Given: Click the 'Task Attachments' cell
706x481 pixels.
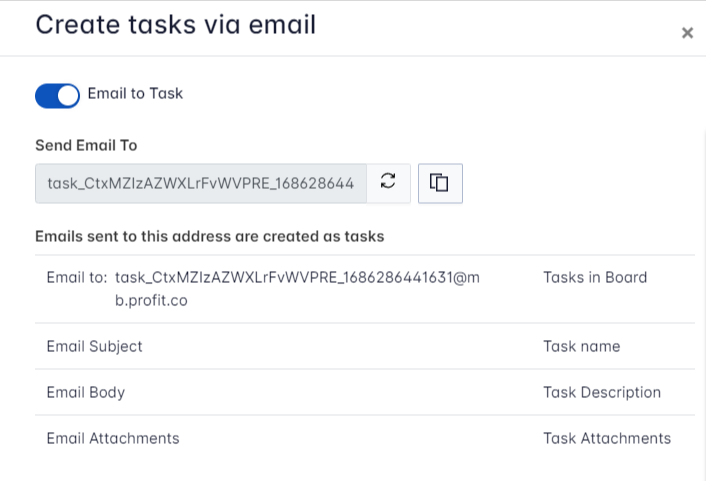Looking at the screenshot, I should coord(607,438).
